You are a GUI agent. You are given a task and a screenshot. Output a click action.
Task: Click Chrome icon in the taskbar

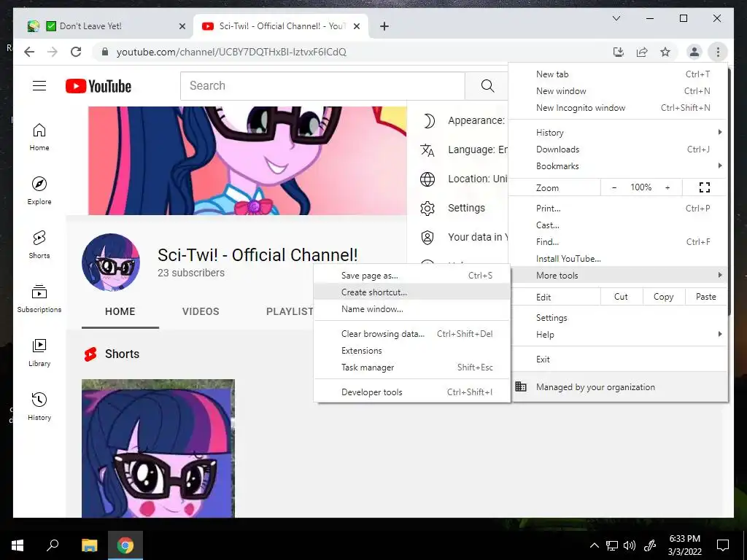point(125,545)
